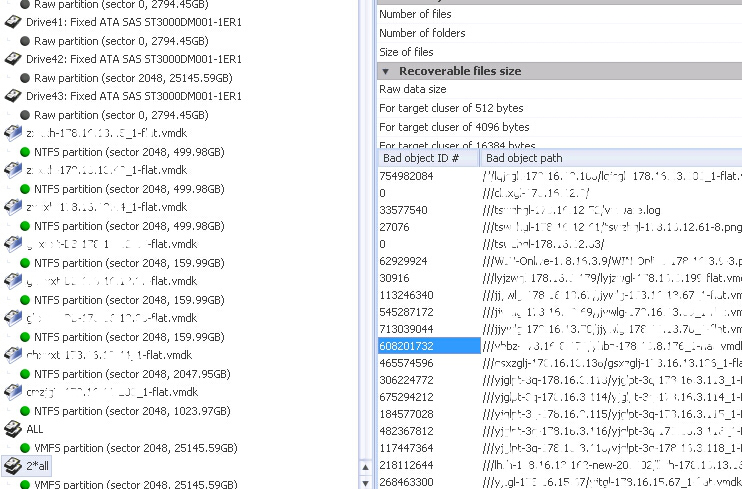The image size is (742, 489).
Task: Select the Number of folders property
Action: [x=422, y=33]
